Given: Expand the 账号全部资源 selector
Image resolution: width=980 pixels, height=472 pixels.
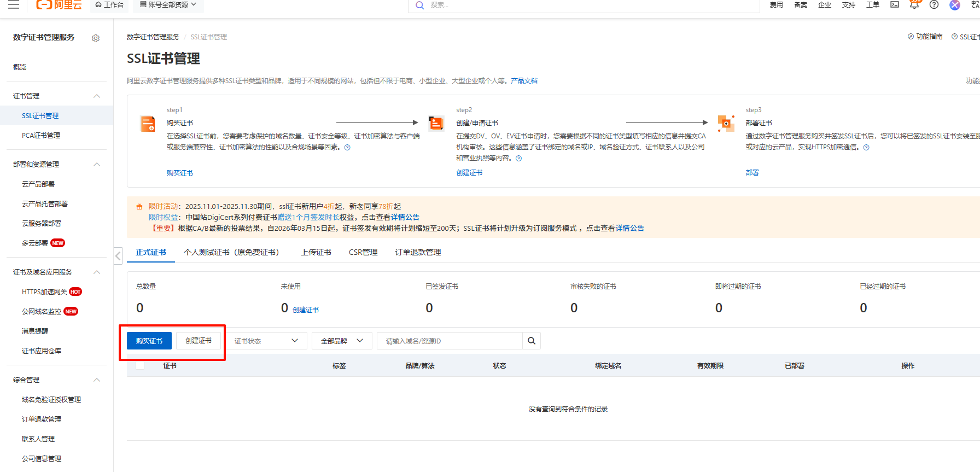Looking at the screenshot, I should tap(168, 5).
